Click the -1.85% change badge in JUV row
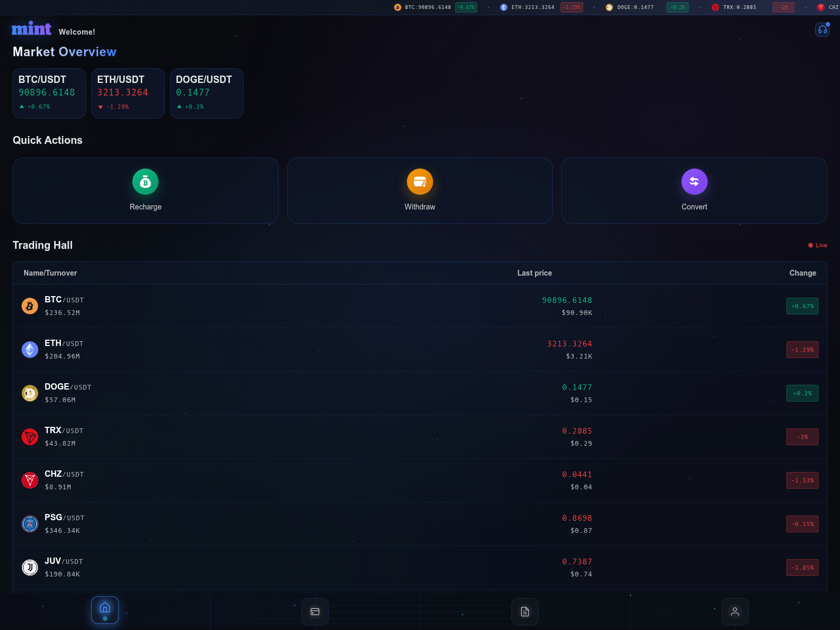Screen dimensions: 840x630 [x=802, y=568]
